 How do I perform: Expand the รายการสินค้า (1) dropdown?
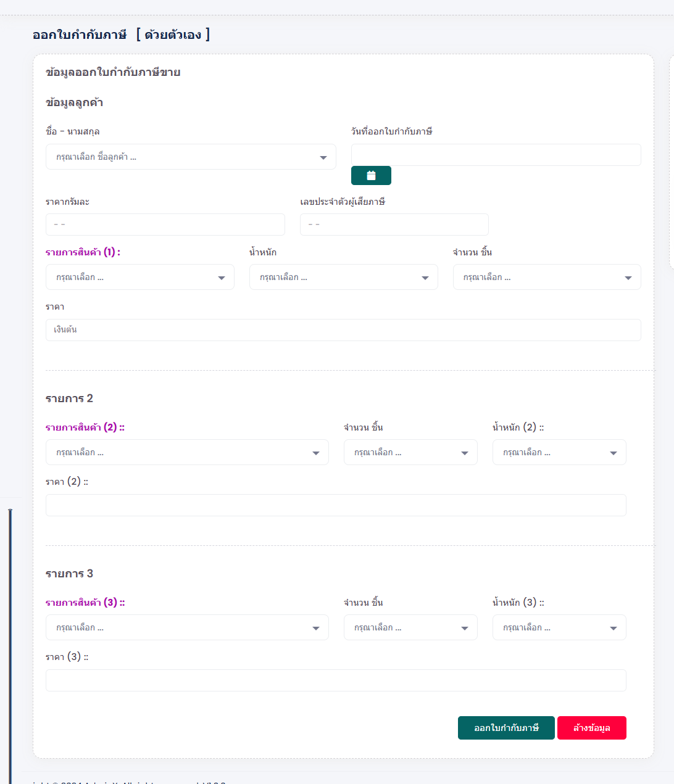(140, 278)
